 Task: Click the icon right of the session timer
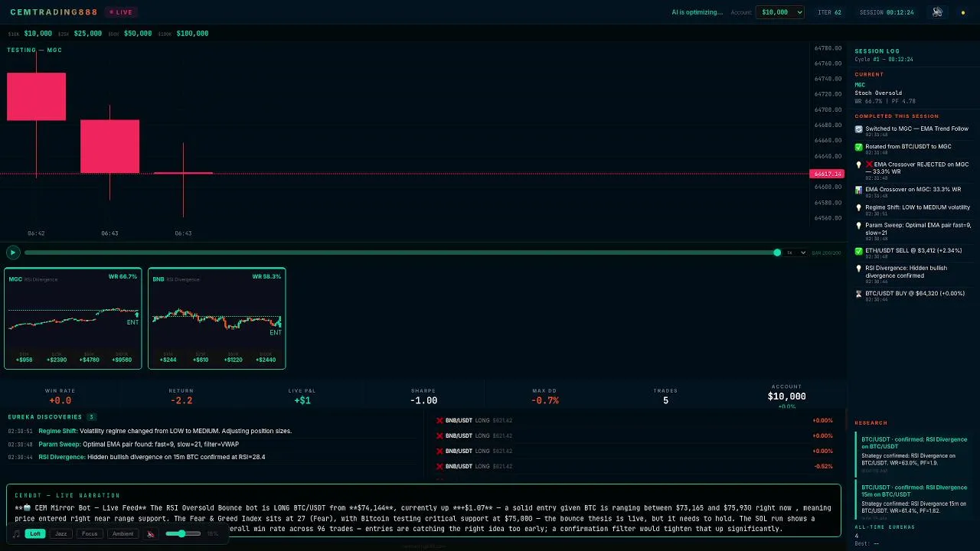(x=937, y=12)
